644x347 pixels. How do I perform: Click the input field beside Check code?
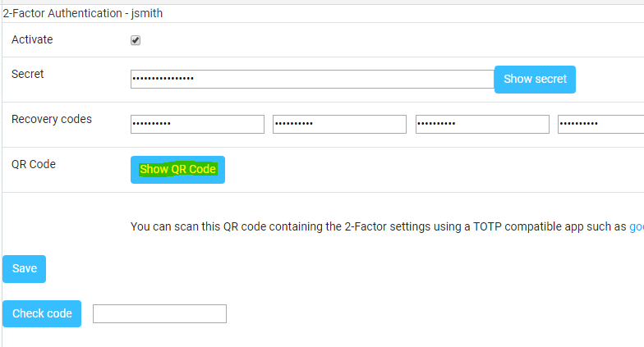[x=159, y=313]
